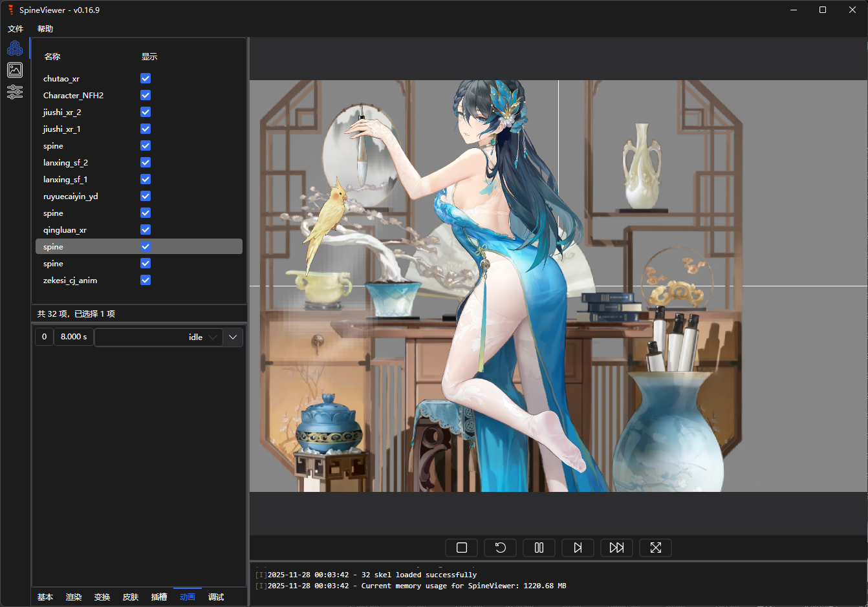Hide lanxing_sf_1 via its checkbox
The image size is (868, 607).
click(146, 179)
